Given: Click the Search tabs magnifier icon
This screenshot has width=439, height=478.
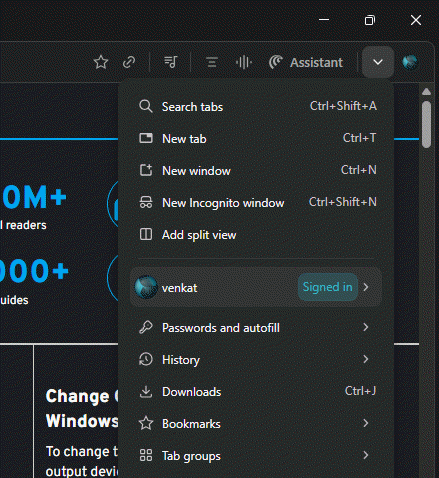Looking at the screenshot, I should point(146,107).
